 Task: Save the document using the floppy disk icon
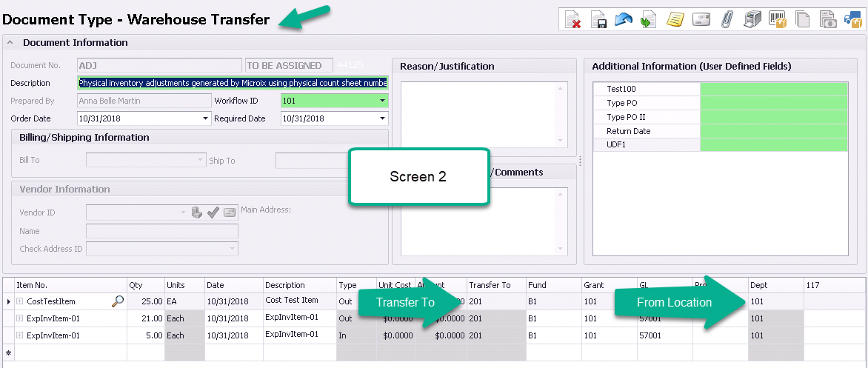(598, 20)
